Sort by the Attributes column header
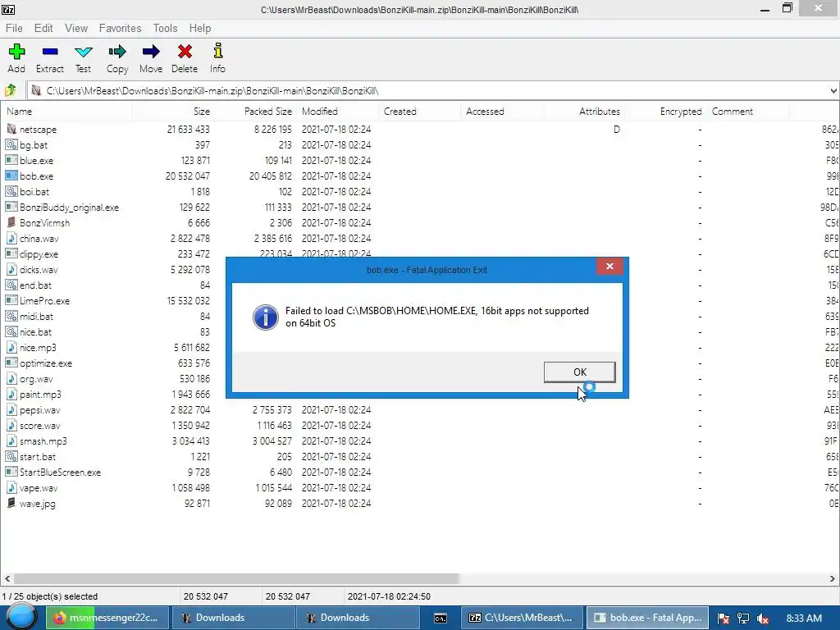Screen dimensions: 840x630 [x=583, y=112]
